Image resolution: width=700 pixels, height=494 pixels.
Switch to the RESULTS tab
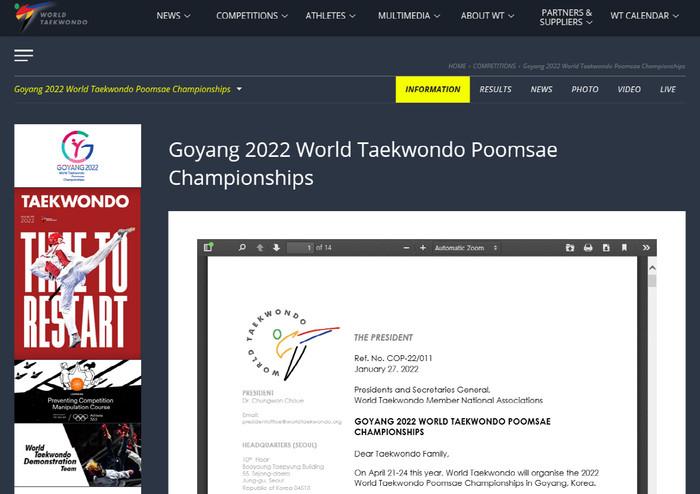point(495,89)
